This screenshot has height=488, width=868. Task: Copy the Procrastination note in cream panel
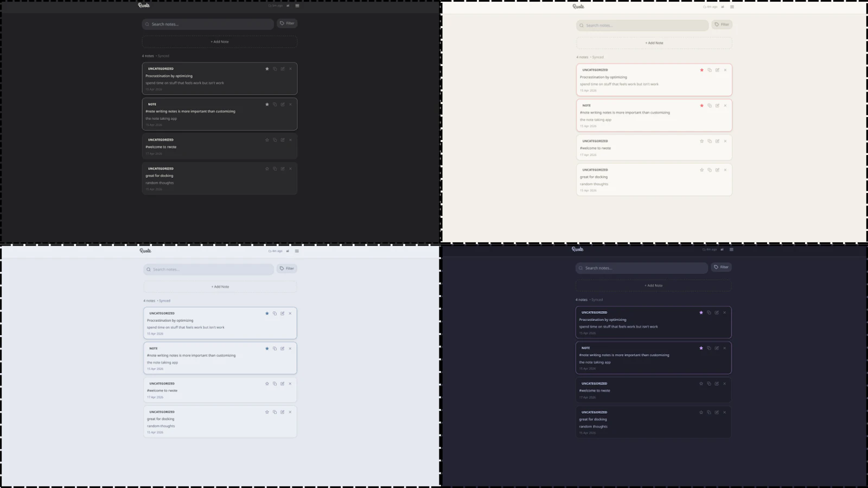tap(710, 70)
